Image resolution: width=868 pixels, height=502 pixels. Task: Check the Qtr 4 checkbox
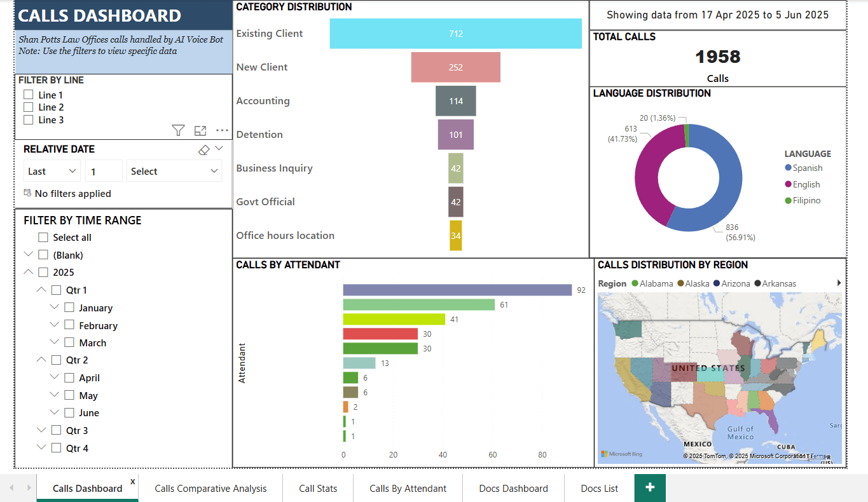[x=56, y=447]
